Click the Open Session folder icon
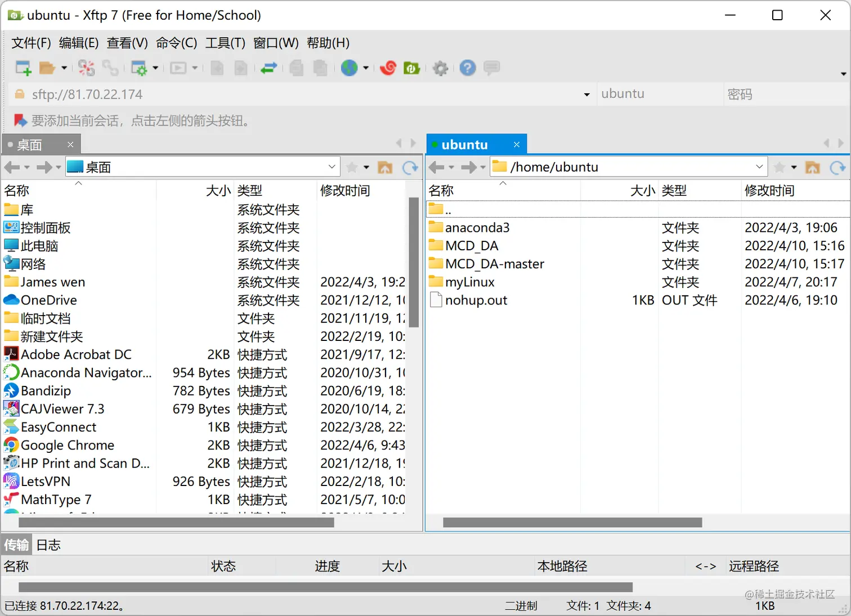This screenshot has height=616, width=851. tap(47, 68)
